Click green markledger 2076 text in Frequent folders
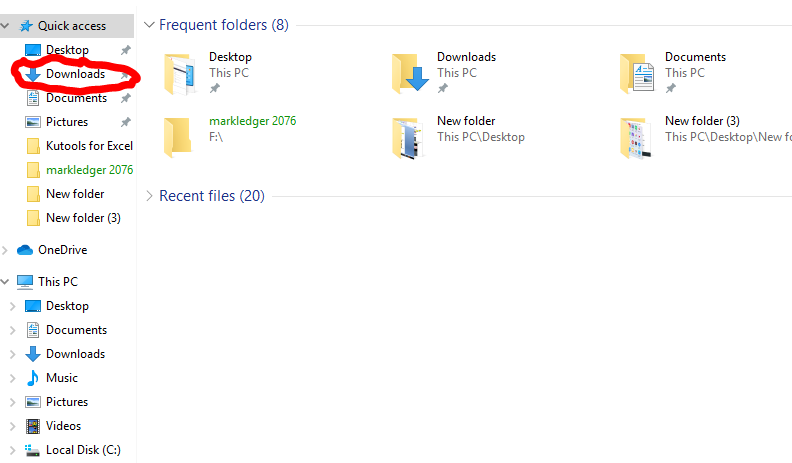The width and height of the screenshot is (792, 463). coord(253,121)
